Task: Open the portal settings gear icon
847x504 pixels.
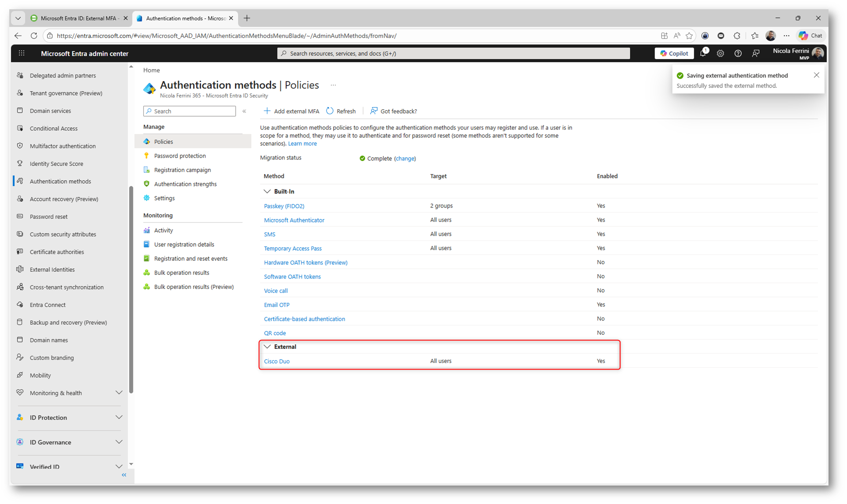Action: point(720,53)
